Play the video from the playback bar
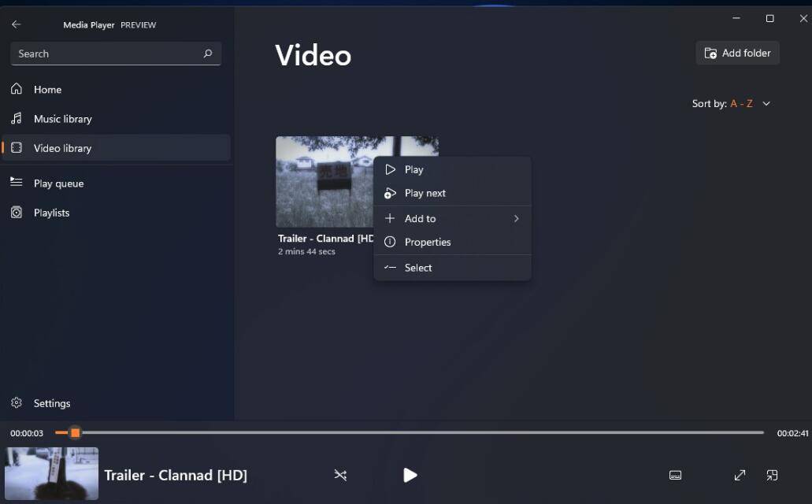The image size is (812, 504). 410,475
